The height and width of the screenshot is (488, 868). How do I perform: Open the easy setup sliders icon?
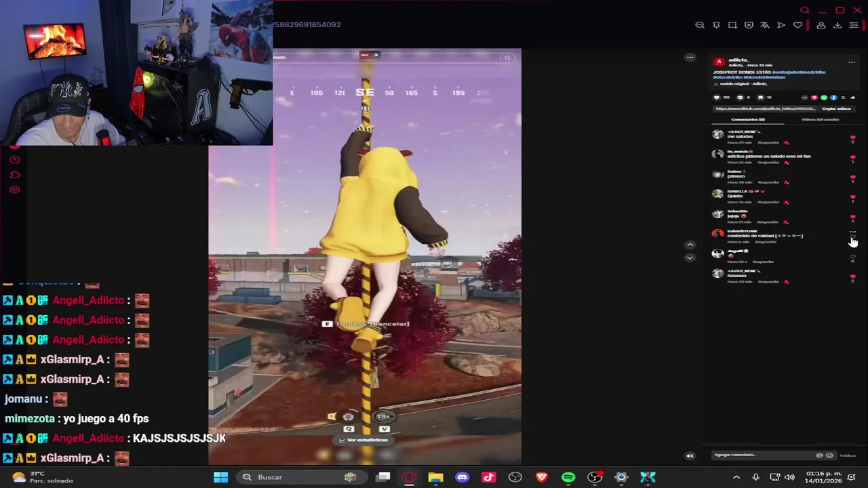[854, 25]
